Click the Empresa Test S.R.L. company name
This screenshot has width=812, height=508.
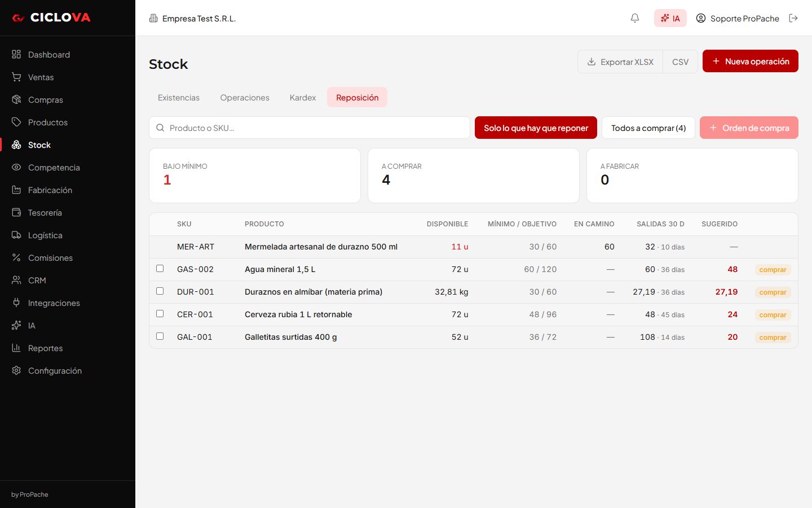199,19
